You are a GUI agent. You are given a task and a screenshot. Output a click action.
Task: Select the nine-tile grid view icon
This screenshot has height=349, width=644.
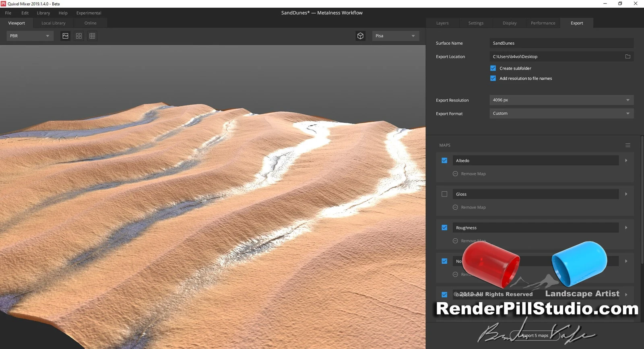pyautogui.click(x=92, y=36)
